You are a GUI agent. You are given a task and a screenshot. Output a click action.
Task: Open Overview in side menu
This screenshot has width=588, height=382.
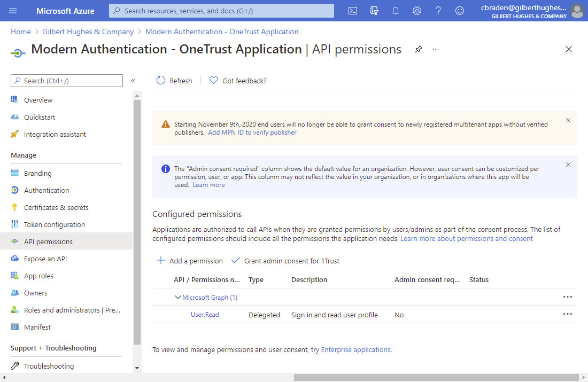click(x=38, y=100)
